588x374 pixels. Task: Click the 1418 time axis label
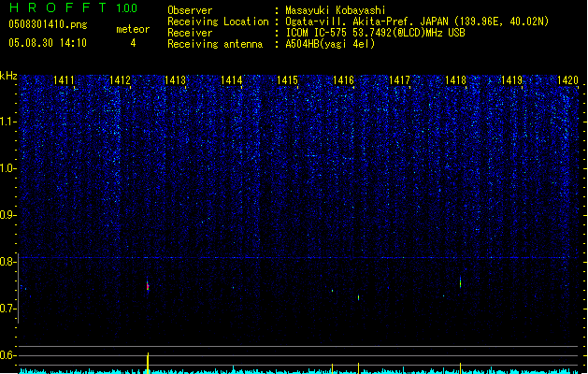point(455,80)
